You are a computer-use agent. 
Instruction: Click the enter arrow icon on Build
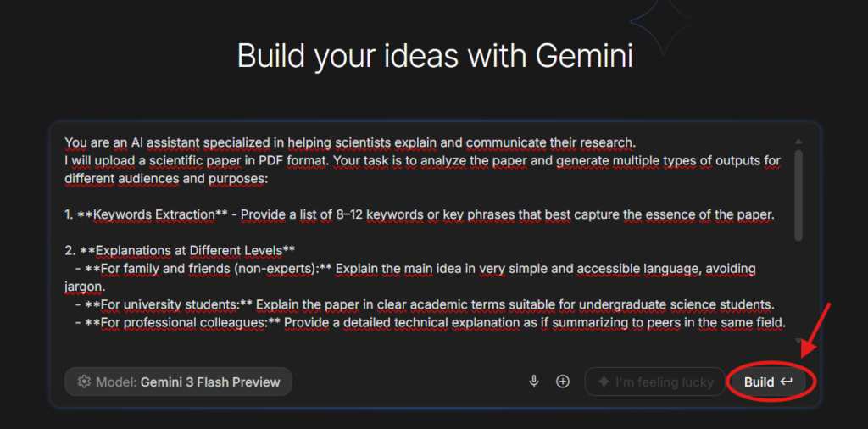pyautogui.click(x=787, y=382)
